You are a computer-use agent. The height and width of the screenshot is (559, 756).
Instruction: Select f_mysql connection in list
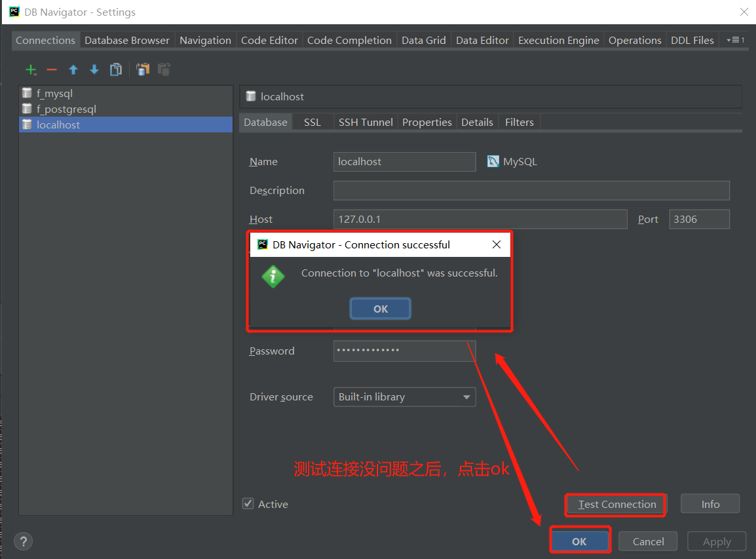[125, 93]
